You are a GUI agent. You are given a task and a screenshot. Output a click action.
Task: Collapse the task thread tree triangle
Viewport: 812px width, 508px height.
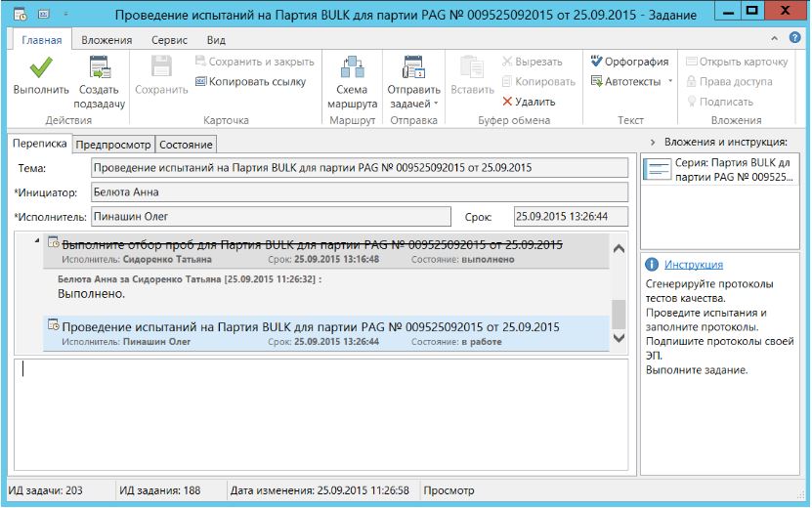[38, 239]
